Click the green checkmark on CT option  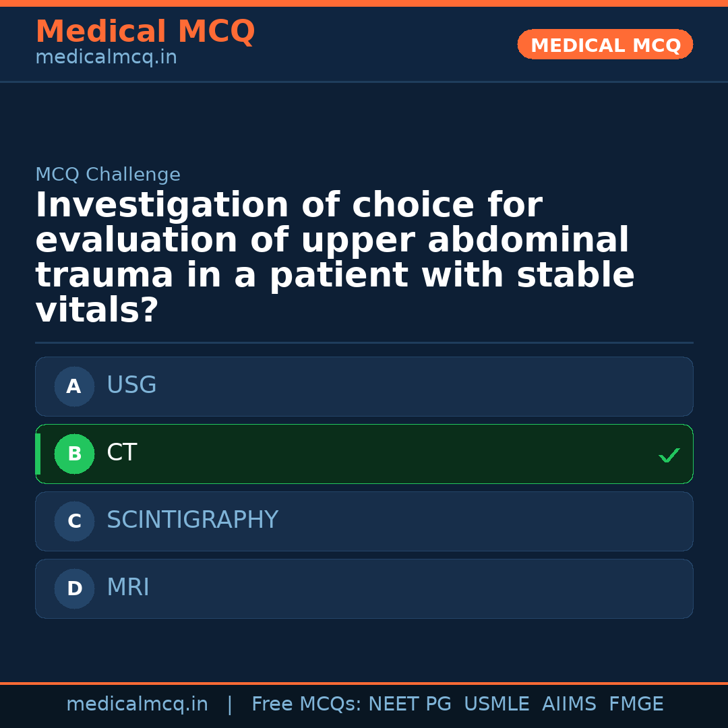coord(669,456)
